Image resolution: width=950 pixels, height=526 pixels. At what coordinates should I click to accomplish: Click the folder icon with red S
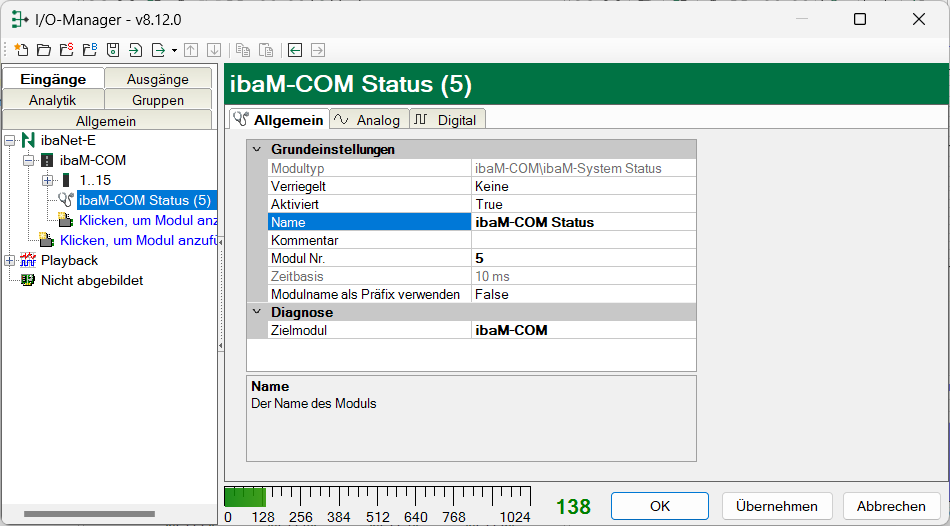point(67,50)
